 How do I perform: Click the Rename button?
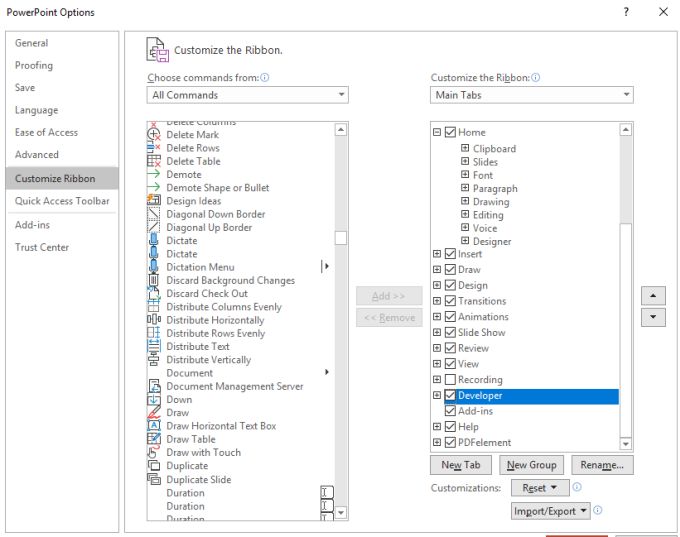(x=602, y=465)
